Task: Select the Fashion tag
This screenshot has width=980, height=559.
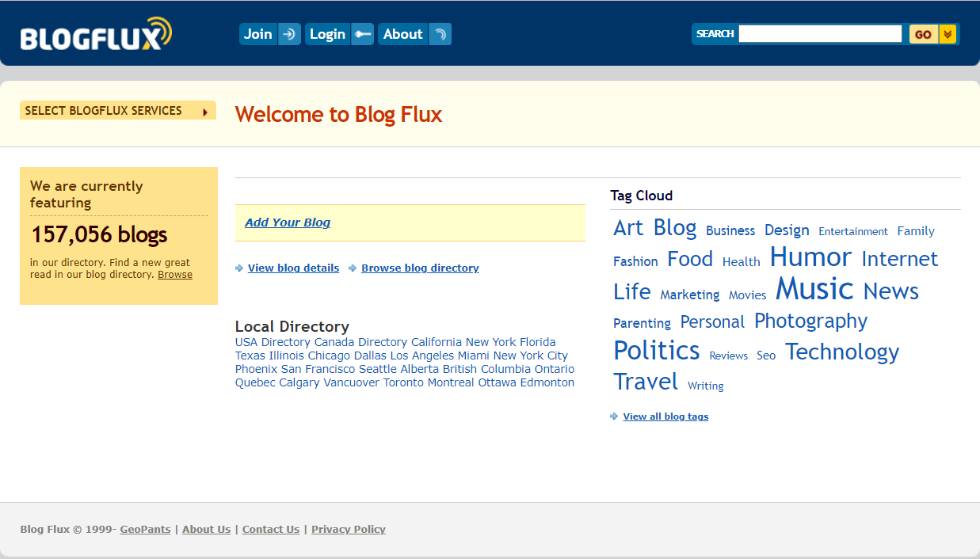Action: [635, 261]
